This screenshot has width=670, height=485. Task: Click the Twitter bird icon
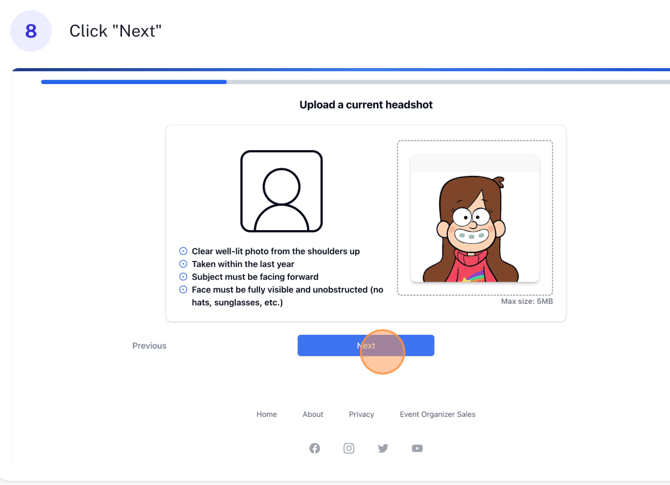(383, 448)
